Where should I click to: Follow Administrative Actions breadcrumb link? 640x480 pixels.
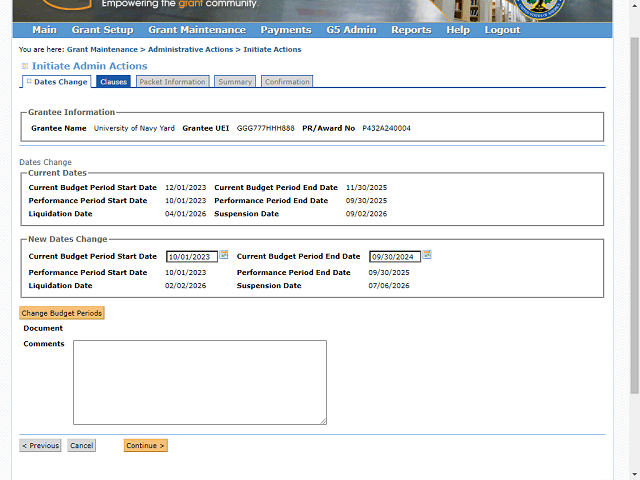pyautogui.click(x=191, y=49)
